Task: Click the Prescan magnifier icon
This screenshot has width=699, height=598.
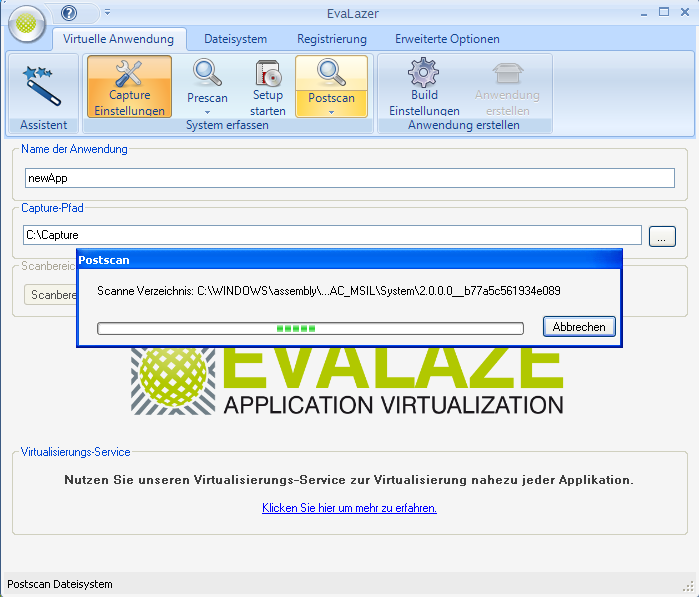Action: [207, 73]
